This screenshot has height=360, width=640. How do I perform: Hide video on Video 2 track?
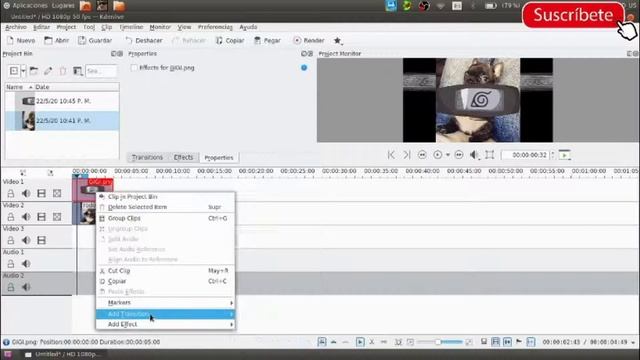(41, 217)
